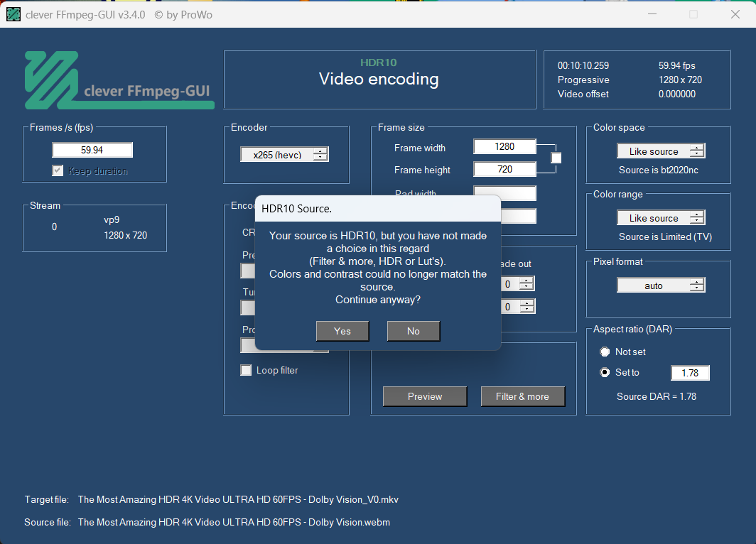Select the Set to aspect ratio option
Image resolution: width=756 pixels, height=544 pixels.
(x=605, y=372)
